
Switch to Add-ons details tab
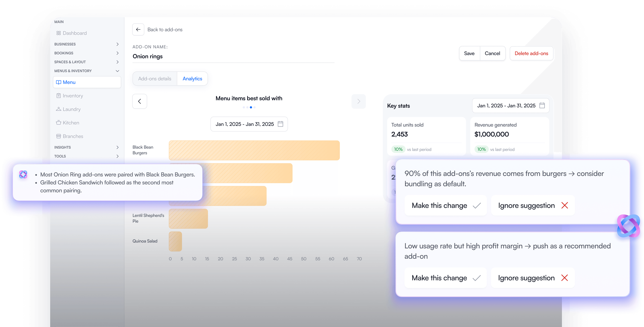(155, 79)
